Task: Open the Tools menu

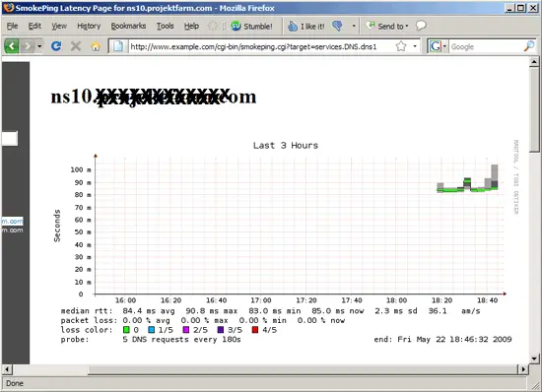Action: pos(165,26)
